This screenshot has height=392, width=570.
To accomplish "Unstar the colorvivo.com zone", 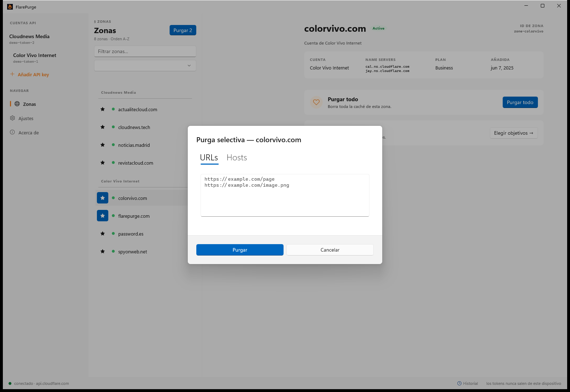I will [x=103, y=198].
